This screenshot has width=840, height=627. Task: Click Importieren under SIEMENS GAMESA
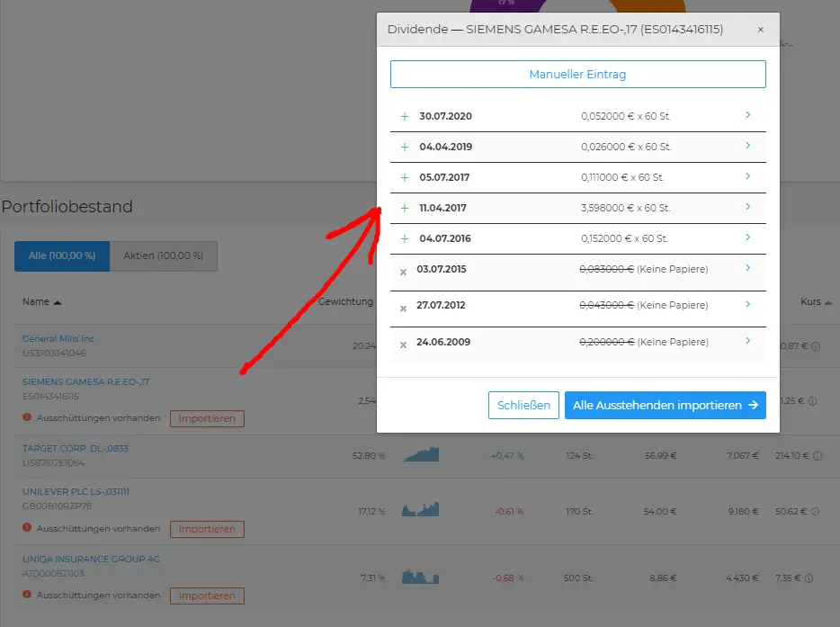(207, 418)
